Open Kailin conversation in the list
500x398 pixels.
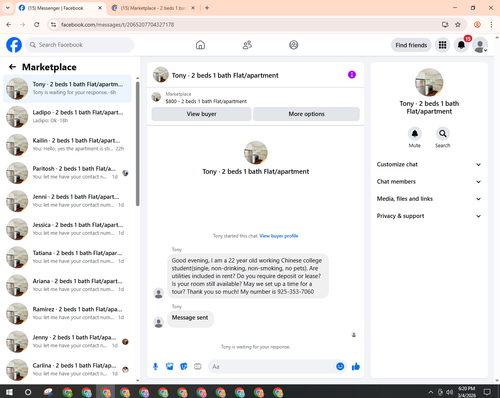tap(67, 145)
